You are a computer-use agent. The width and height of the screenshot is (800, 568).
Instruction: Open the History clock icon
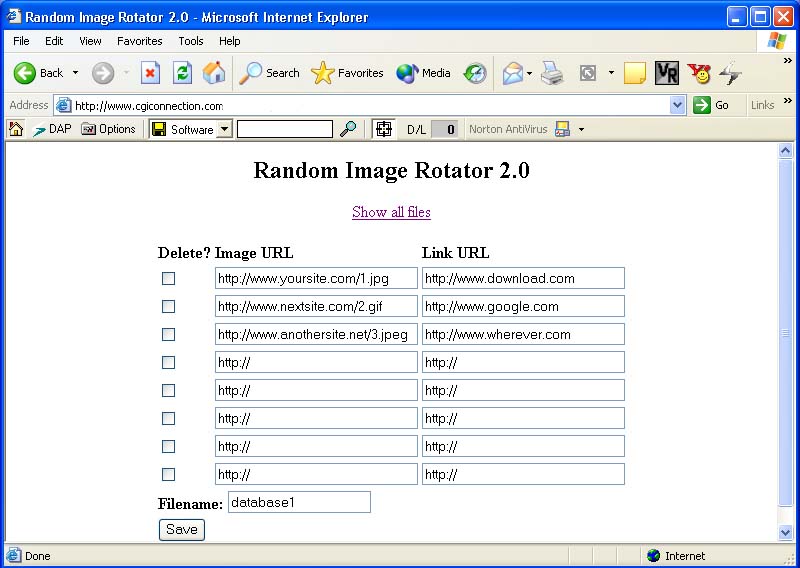[x=474, y=73]
